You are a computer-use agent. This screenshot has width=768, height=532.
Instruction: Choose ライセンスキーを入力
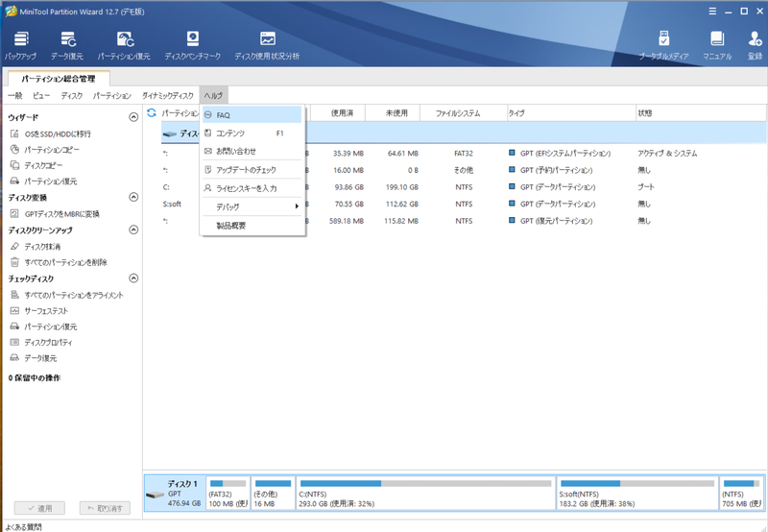tap(252, 188)
